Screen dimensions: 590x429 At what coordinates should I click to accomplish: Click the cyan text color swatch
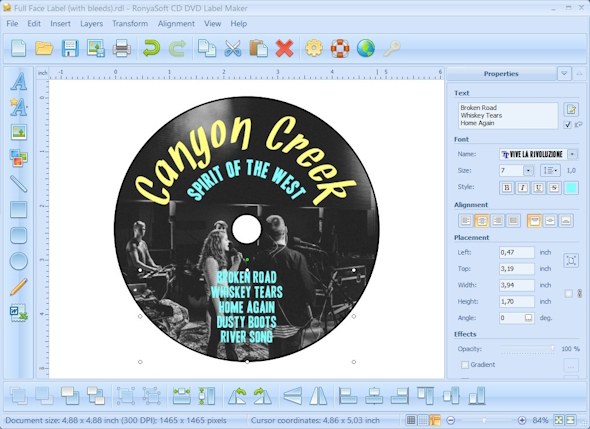tap(571, 187)
